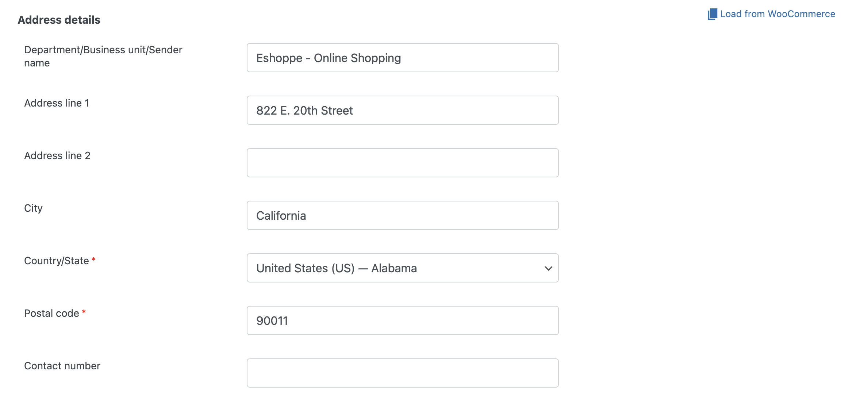This screenshot has height=400, width=868.
Task: Click inside the sender name field
Action: coord(403,57)
